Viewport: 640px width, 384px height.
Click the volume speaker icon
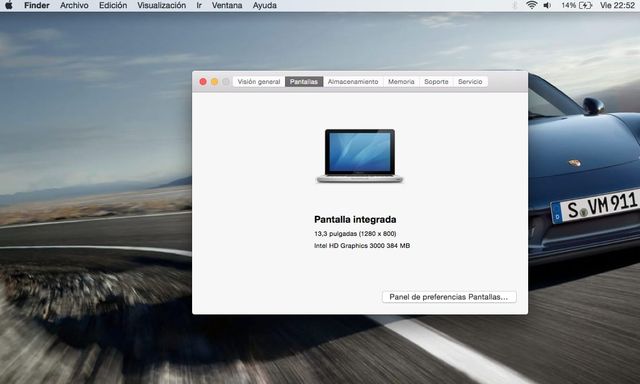547,5
